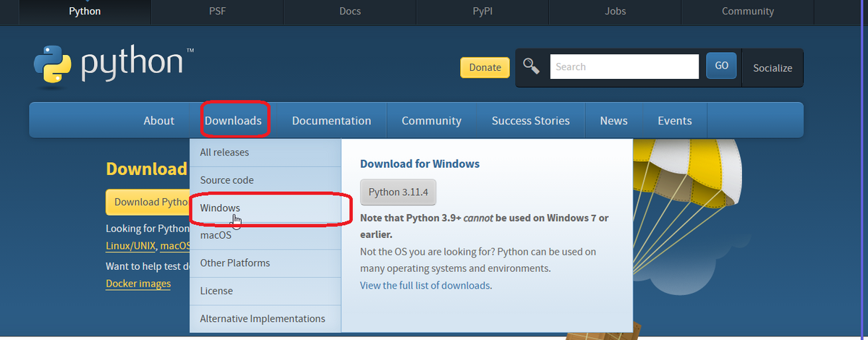Open the Downloads navigation menu
This screenshot has height=340, width=868.
(x=233, y=121)
